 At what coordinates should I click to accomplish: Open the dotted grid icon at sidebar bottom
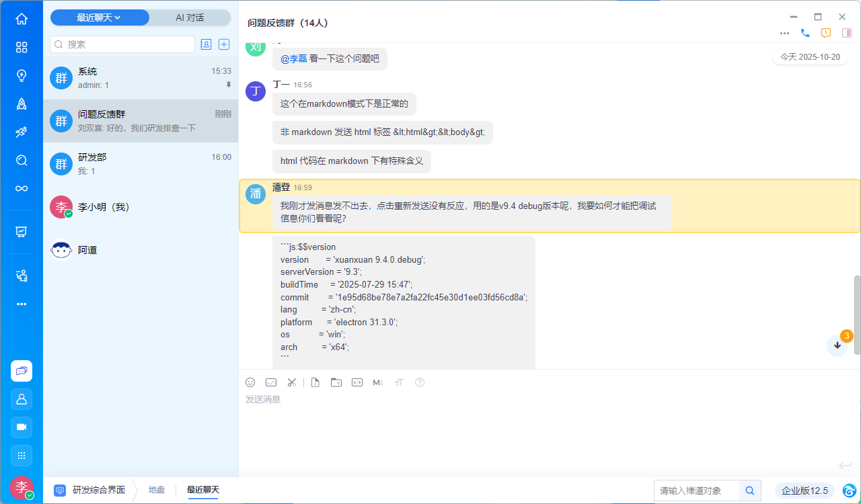(22, 456)
